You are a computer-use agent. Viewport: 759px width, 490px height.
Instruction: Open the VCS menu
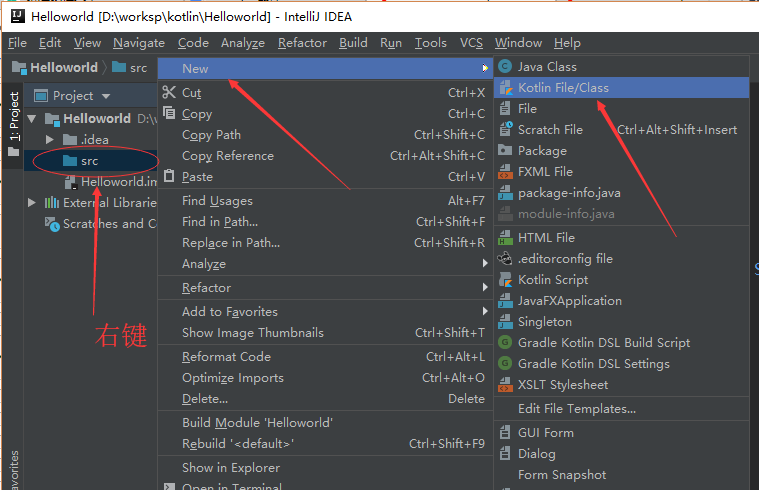(471, 43)
